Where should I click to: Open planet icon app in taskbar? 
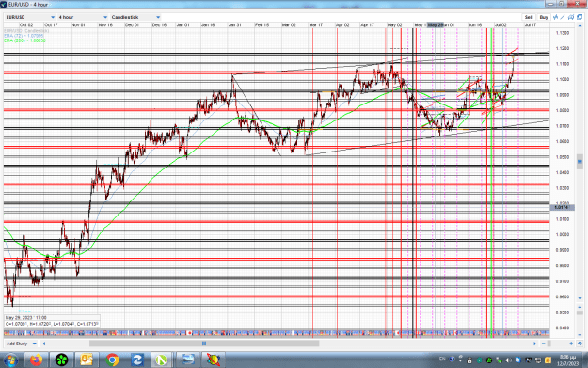[213, 360]
